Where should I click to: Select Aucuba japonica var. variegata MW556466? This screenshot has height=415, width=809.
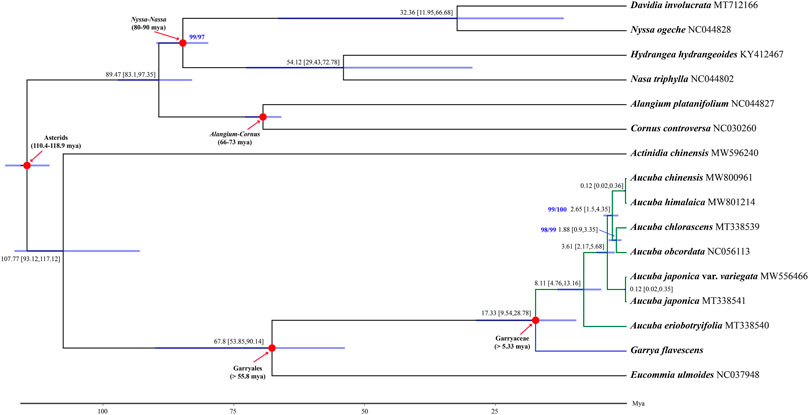(719, 276)
